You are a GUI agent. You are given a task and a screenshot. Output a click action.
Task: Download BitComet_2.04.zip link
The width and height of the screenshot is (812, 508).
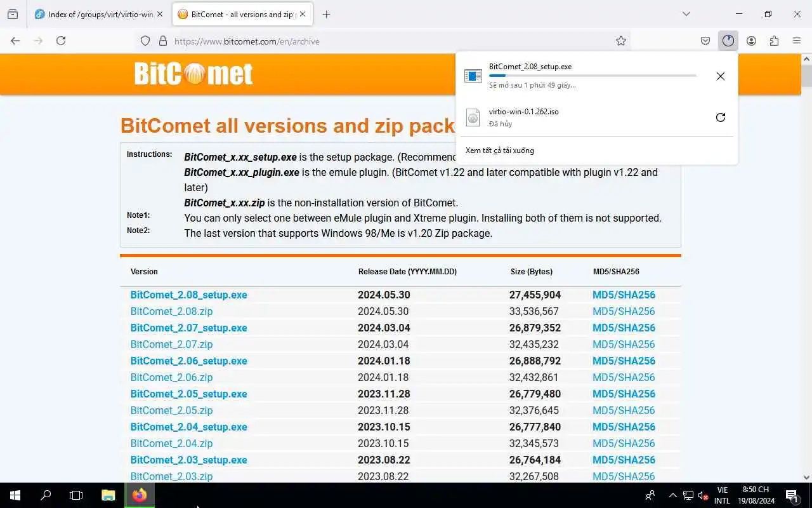coord(171,443)
